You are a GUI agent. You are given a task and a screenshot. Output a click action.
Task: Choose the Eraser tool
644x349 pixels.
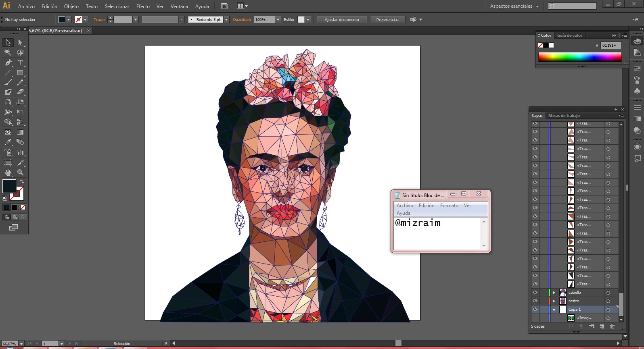[x=20, y=92]
